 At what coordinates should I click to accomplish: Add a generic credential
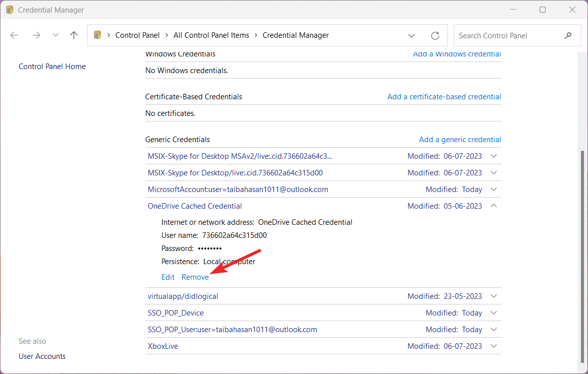(x=460, y=139)
